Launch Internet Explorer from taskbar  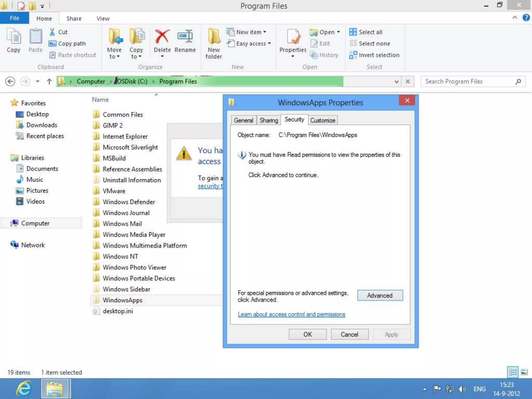point(24,389)
